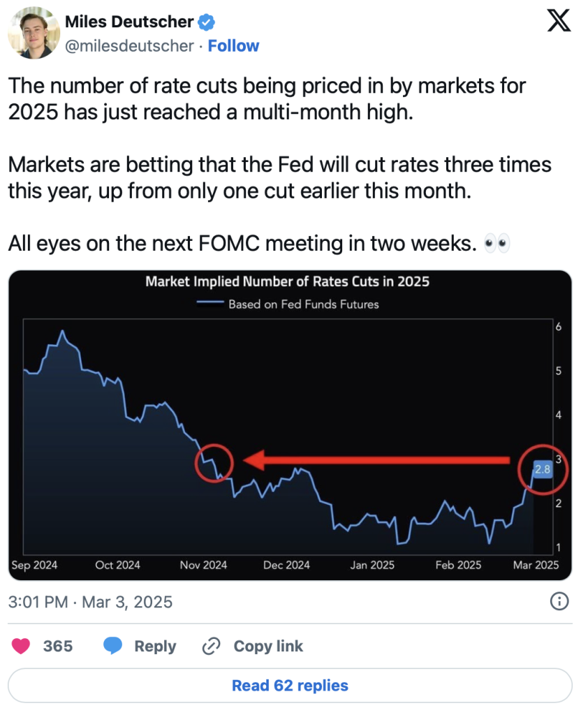Image resolution: width=588 pixels, height=715 pixels.
Task: Click the blue verified badge
Action: [x=206, y=22]
